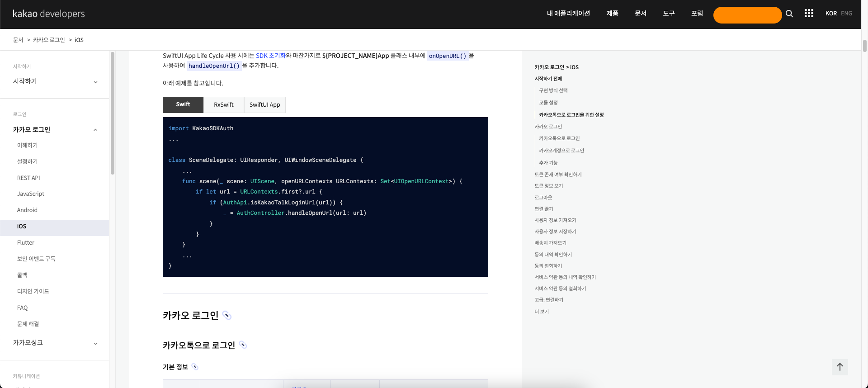Screen dimensions: 868x388
Task: Jump to 동의 철회하기 in contents
Action: pos(548,266)
